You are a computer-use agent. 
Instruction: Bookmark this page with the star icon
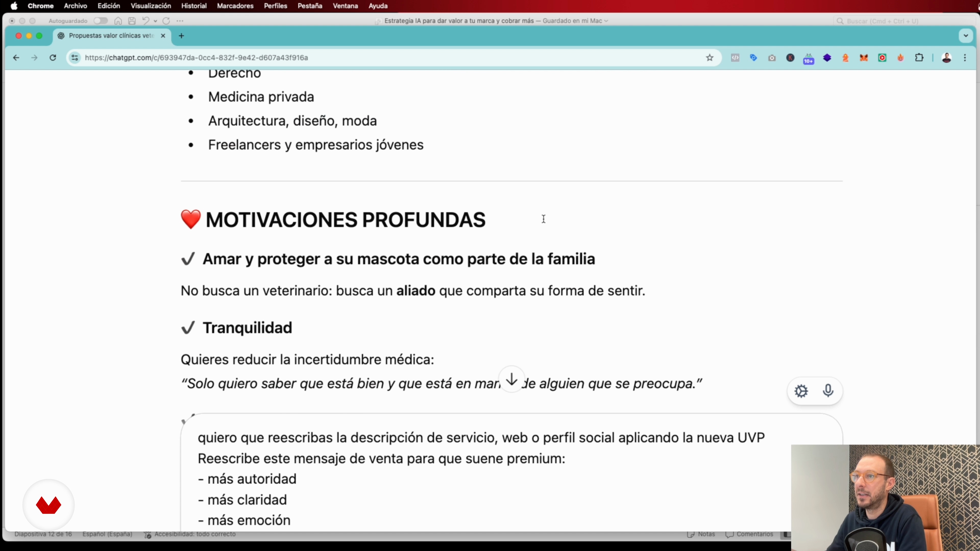(709, 58)
